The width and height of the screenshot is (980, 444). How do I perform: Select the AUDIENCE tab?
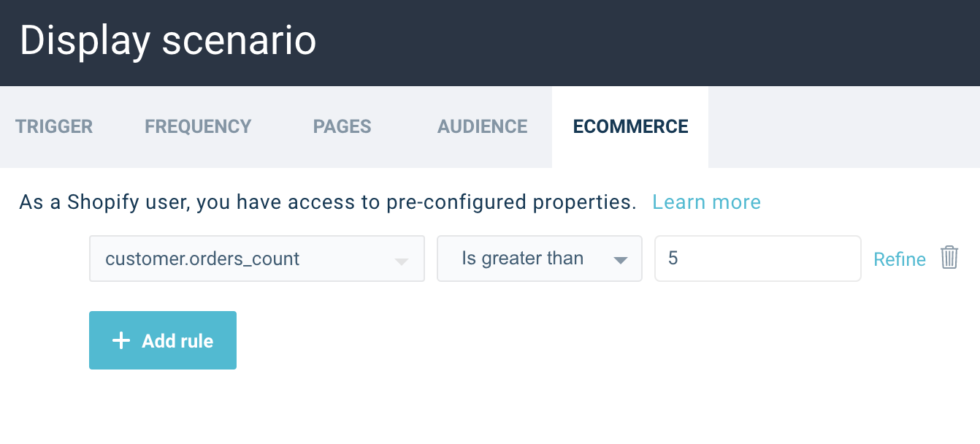coord(482,126)
